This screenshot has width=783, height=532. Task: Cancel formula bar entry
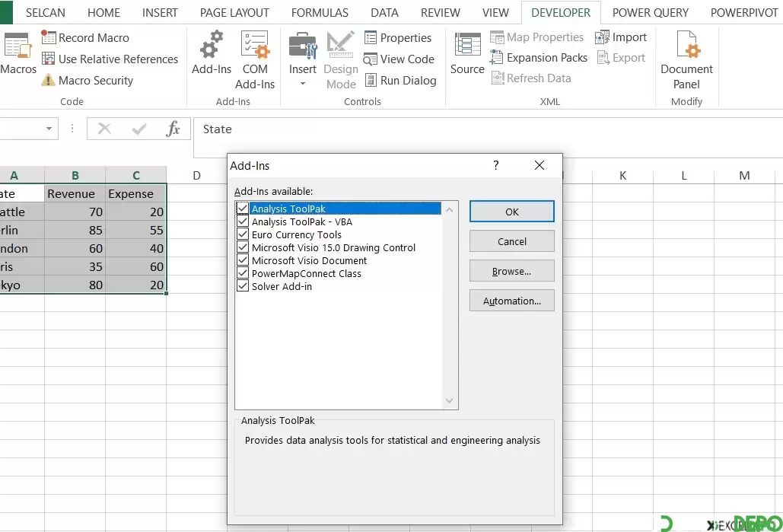coord(104,129)
